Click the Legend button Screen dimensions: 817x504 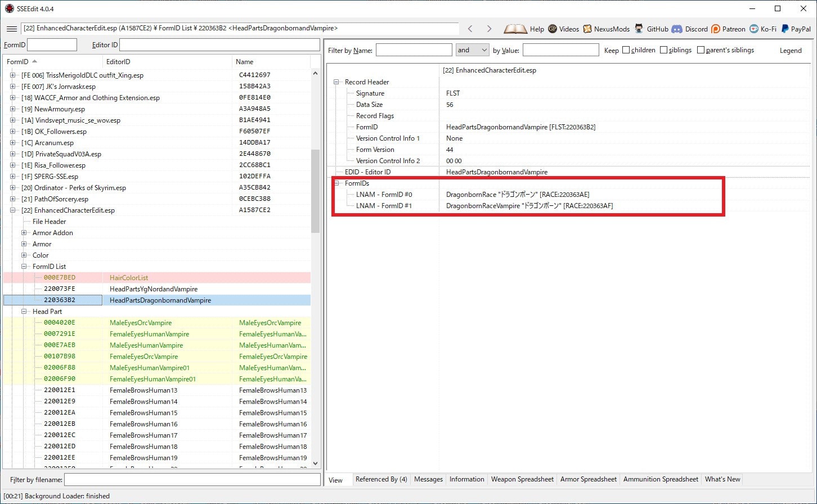tap(791, 51)
